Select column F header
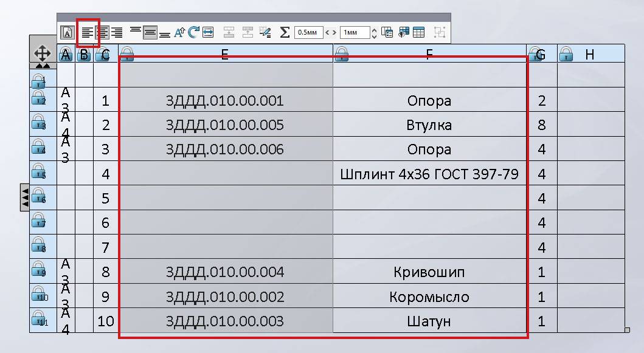This screenshot has width=644, height=353. [x=429, y=55]
